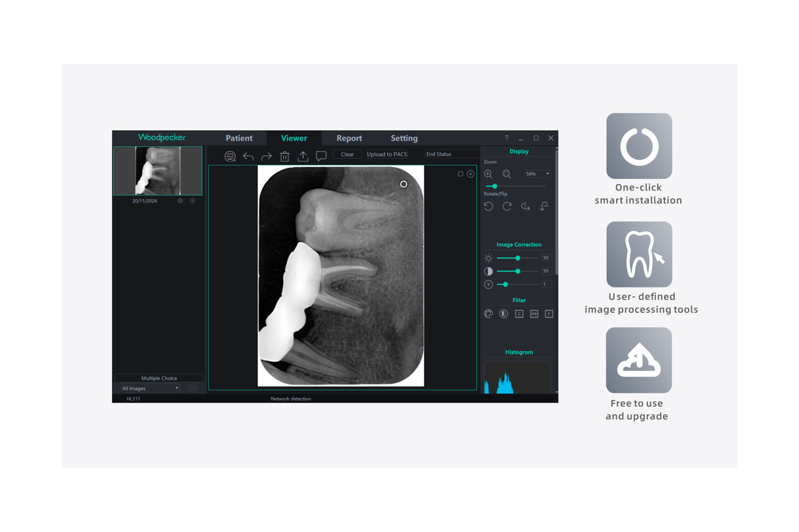Maximize the image pane with the square icon

[460, 174]
